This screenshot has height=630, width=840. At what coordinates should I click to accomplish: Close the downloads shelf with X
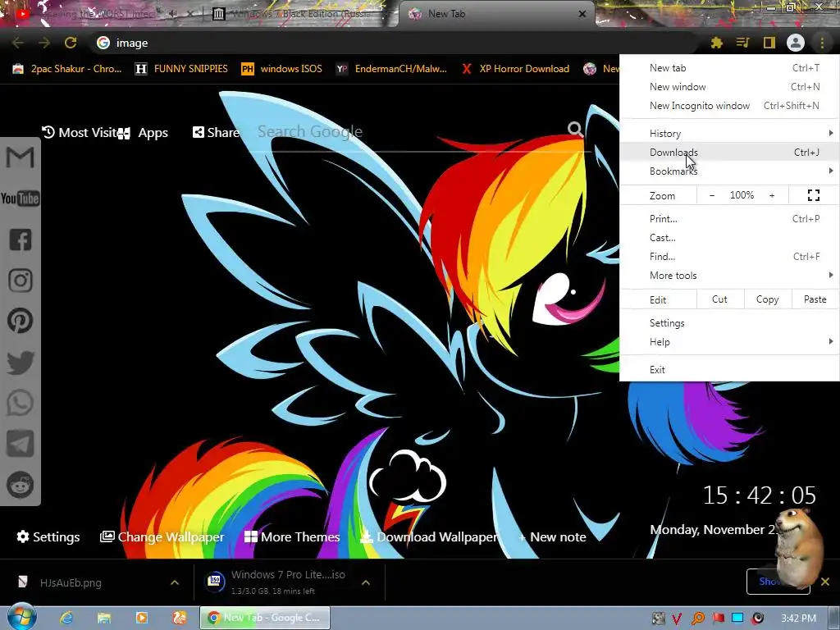click(x=825, y=582)
